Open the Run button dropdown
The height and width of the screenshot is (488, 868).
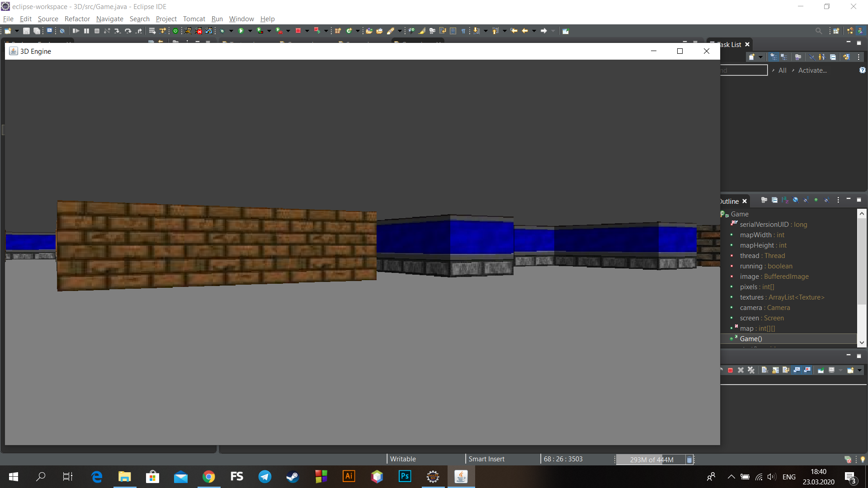click(250, 31)
